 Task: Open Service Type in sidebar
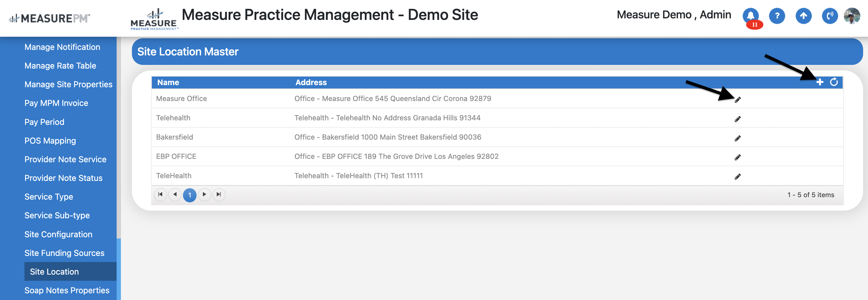49,197
